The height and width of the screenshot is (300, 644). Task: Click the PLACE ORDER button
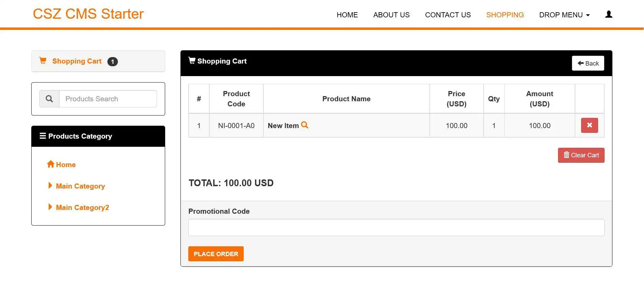coord(216,254)
